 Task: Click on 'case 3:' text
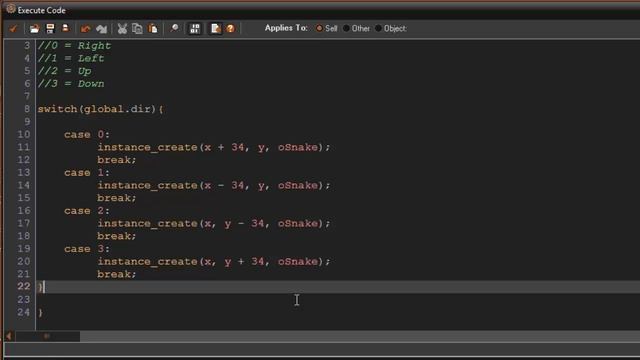pos(87,249)
